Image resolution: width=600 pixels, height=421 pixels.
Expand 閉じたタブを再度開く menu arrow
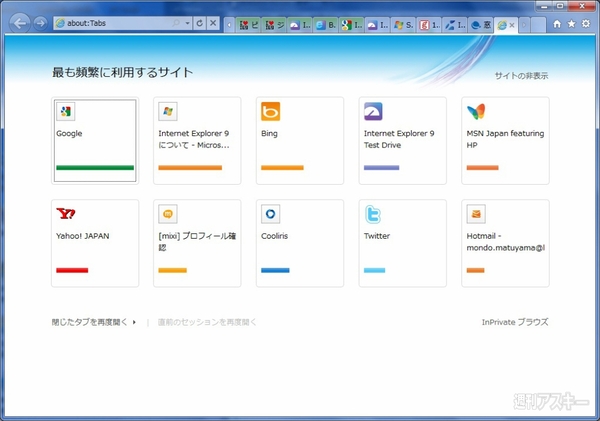(x=134, y=322)
